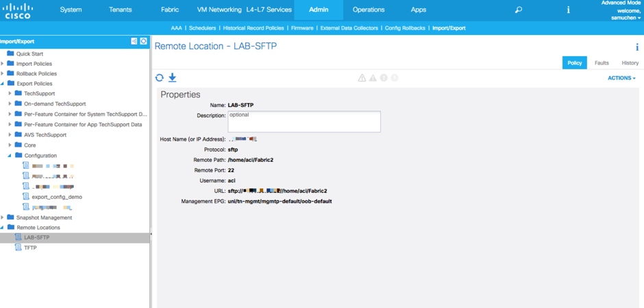Open the Apps menu
Viewport: 644px width, 308px height.
coord(418,10)
